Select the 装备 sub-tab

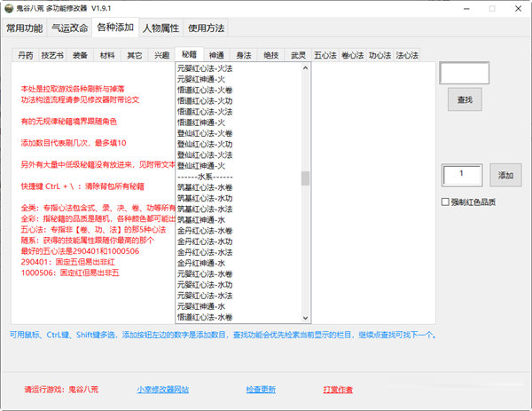coord(80,55)
